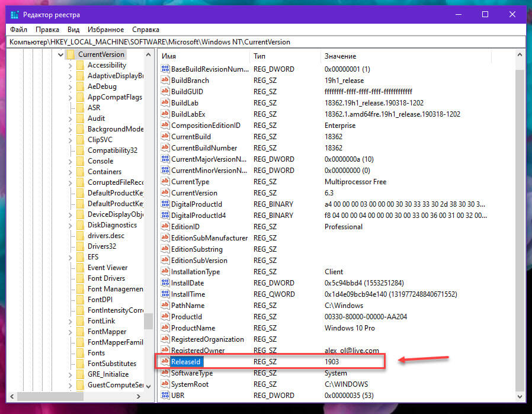This screenshot has width=532, height=414.
Task: Expand the Audit subkey
Action: coord(70,118)
